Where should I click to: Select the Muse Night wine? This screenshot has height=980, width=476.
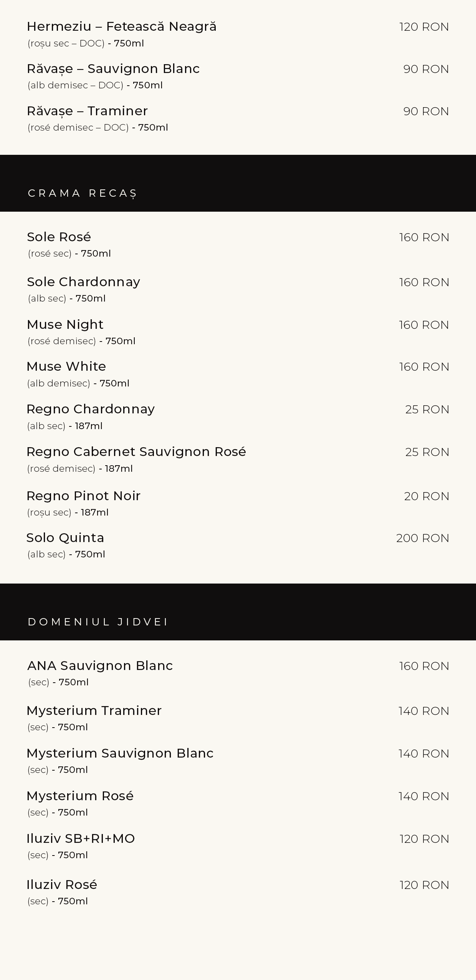pyautogui.click(x=65, y=325)
